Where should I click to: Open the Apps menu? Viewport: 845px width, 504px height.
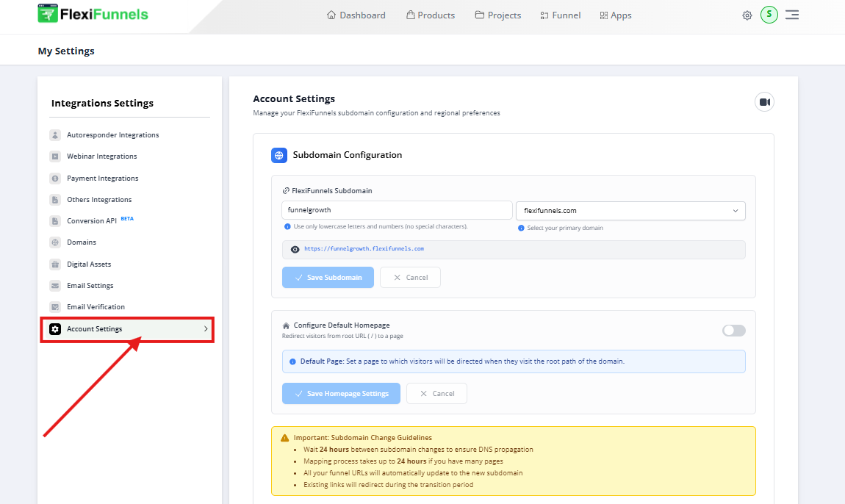pos(616,15)
